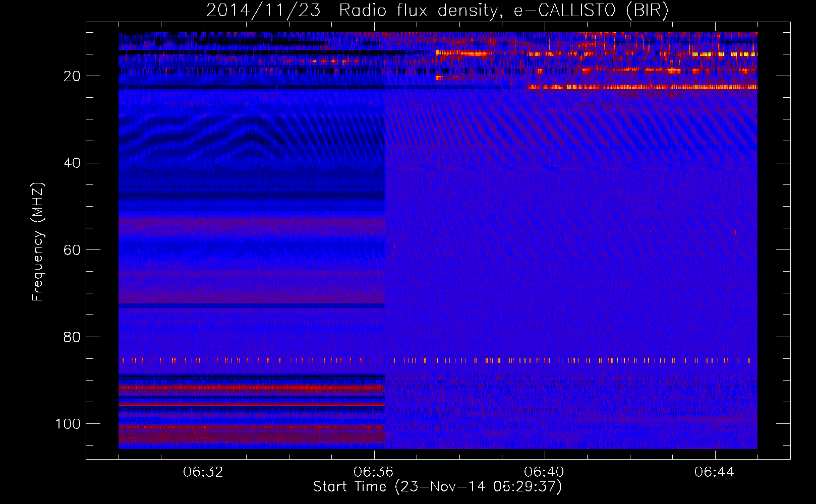The image size is (816, 504).
Task: Click the 100 MHz frequency label
Action: tap(68, 424)
